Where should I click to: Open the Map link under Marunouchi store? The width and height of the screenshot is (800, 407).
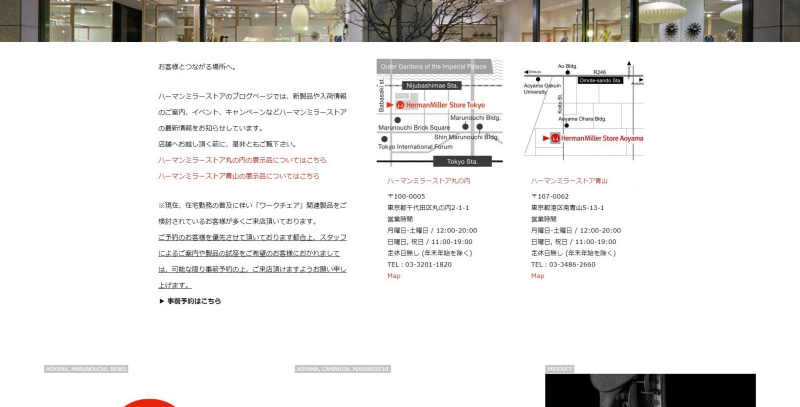[394, 276]
